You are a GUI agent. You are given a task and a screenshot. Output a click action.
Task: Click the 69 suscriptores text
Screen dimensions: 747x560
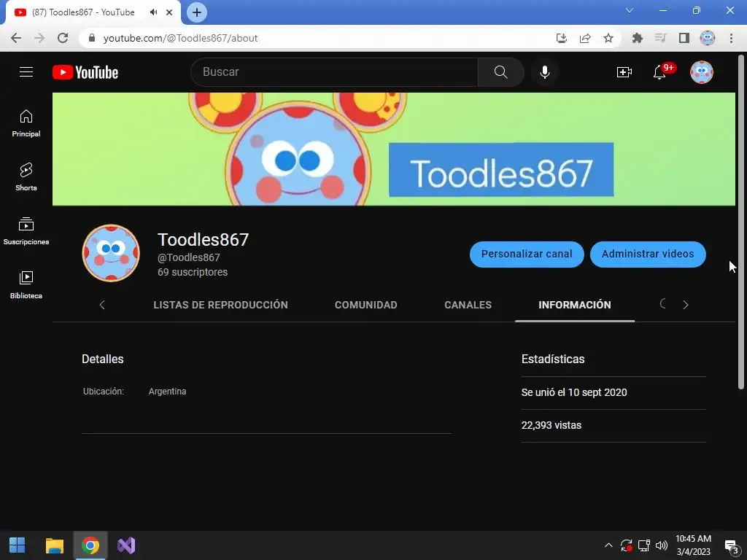point(193,272)
